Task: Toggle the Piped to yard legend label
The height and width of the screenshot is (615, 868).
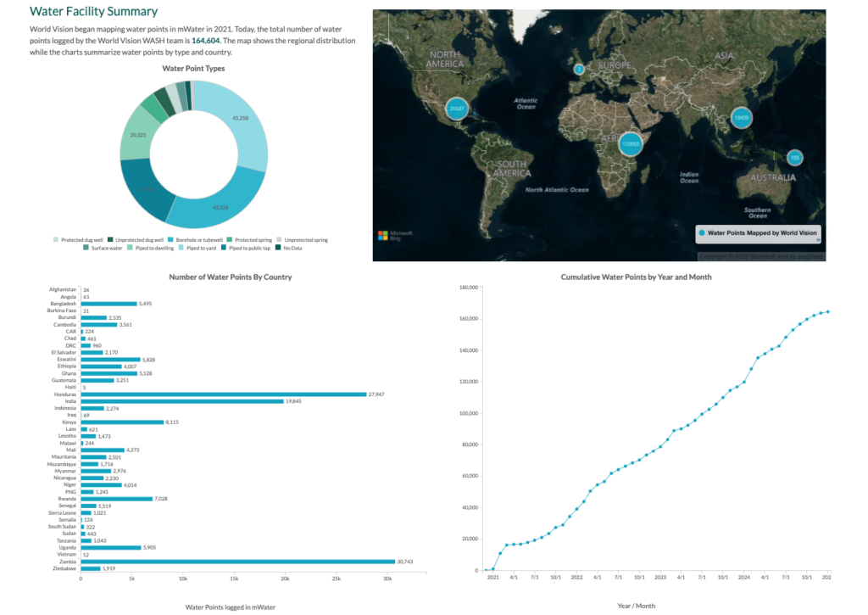Action: 201,249
